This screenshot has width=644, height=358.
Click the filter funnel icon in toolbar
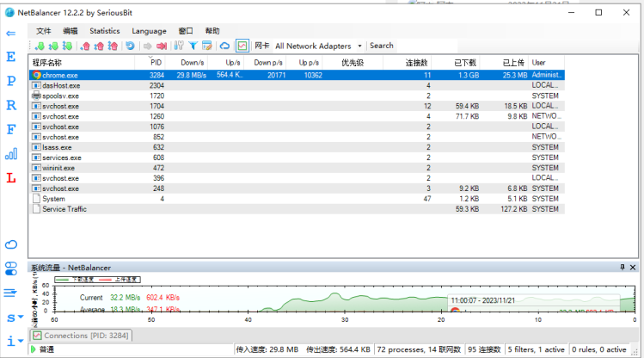193,46
